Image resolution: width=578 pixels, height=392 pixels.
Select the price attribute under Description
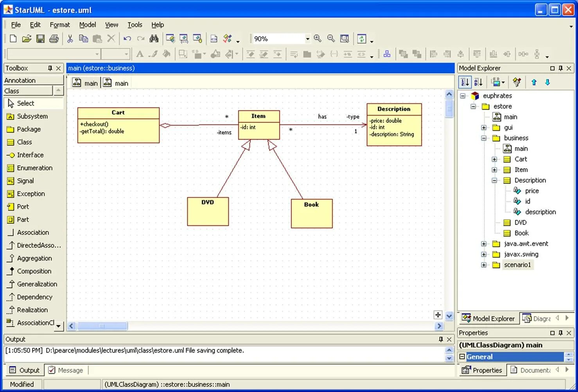pos(532,191)
